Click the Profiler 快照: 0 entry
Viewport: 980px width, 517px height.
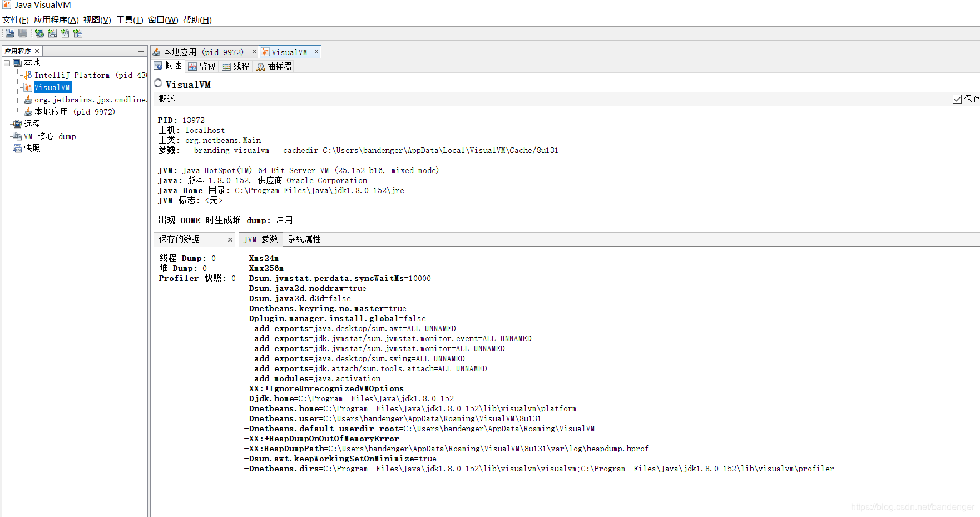[197, 278]
